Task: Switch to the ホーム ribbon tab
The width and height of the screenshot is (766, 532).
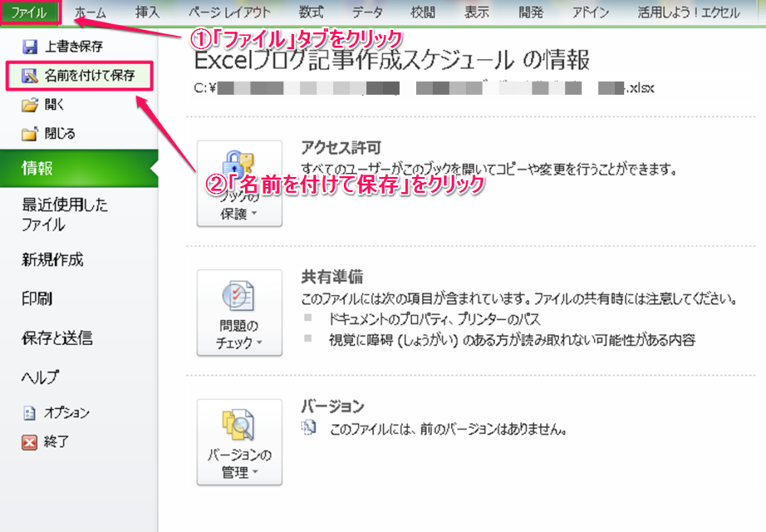Action: point(90,12)
